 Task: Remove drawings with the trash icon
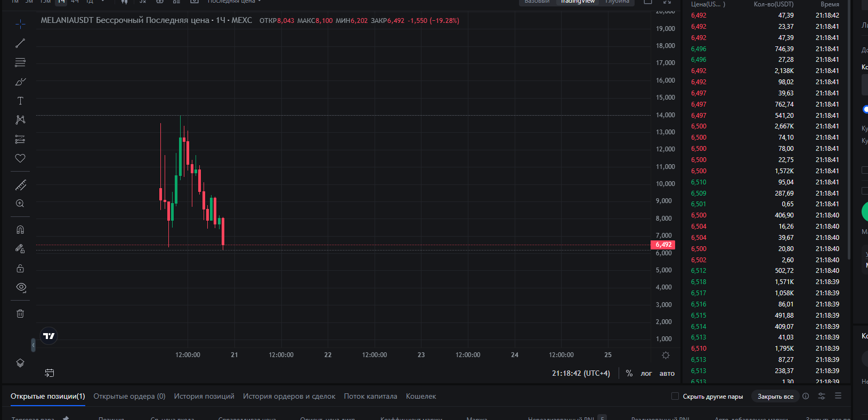[20, 313]
